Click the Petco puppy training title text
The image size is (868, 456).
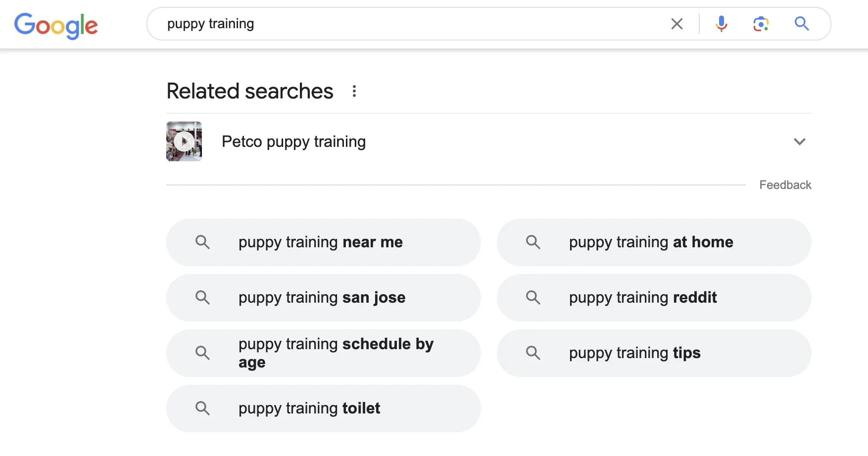point(294,142)
